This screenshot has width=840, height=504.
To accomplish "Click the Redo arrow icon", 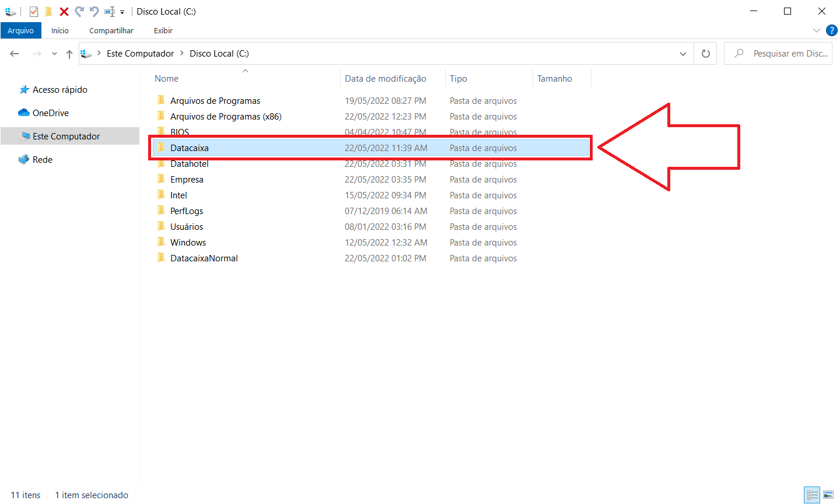I will [79, 12].
